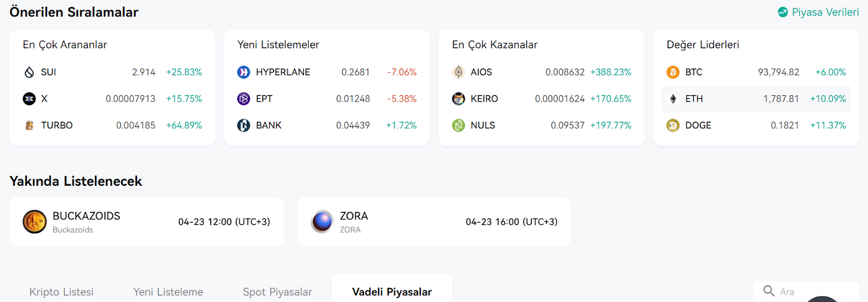Switch to Yeni Listeleme tab
Image resolution: width=868 pixels, height=302 pixels.
click(168, 292)
